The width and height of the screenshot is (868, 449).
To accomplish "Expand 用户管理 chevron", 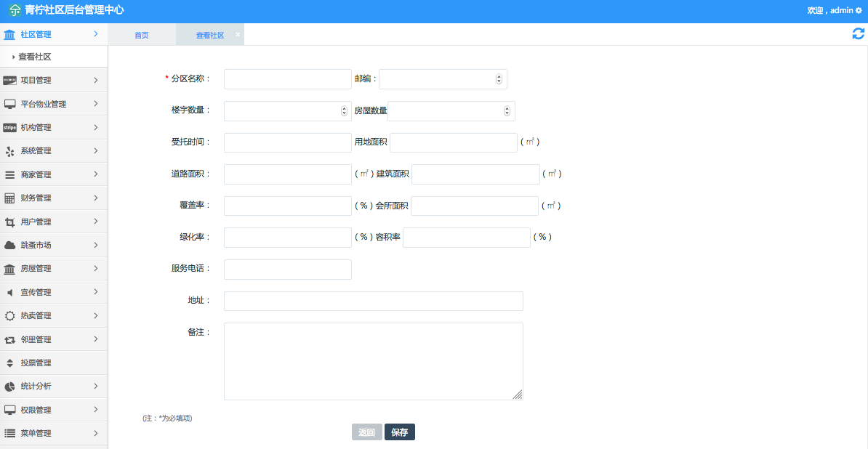I will [96, 221].
